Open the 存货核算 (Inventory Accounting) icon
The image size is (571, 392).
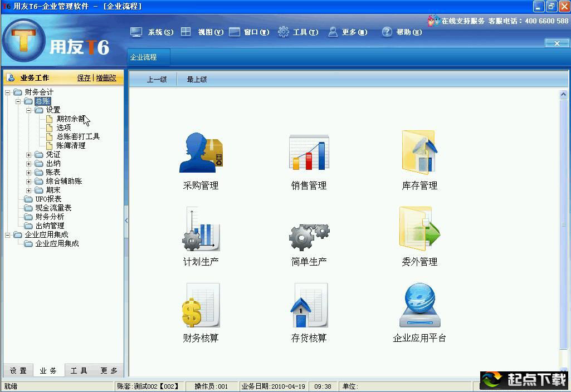click(309, 305)
